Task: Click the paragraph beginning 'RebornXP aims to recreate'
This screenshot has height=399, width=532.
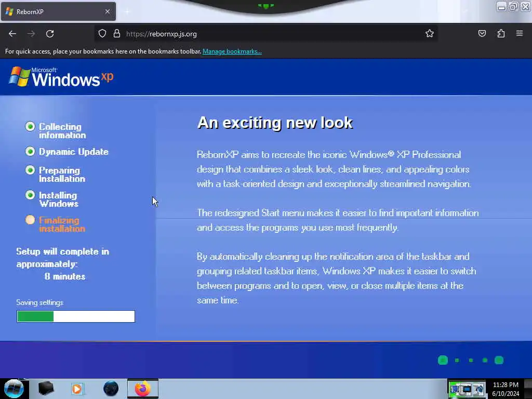Action: [x=334, y=169]
